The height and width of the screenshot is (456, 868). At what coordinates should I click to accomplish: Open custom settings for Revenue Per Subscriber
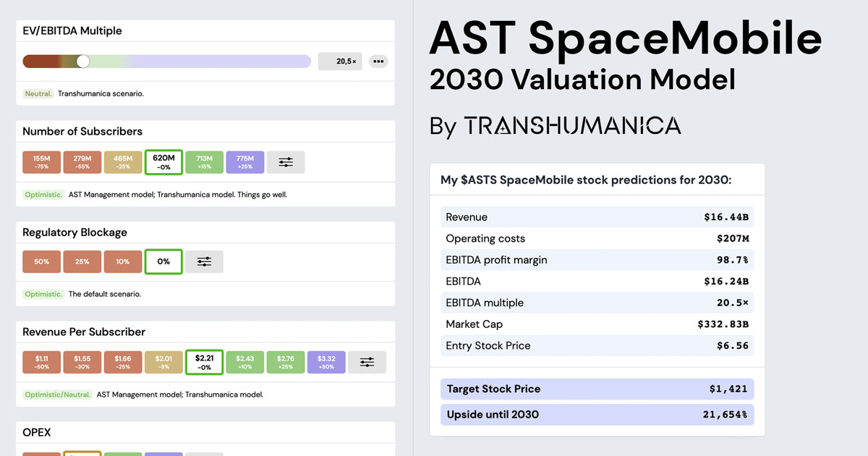[x=367, y=362]
